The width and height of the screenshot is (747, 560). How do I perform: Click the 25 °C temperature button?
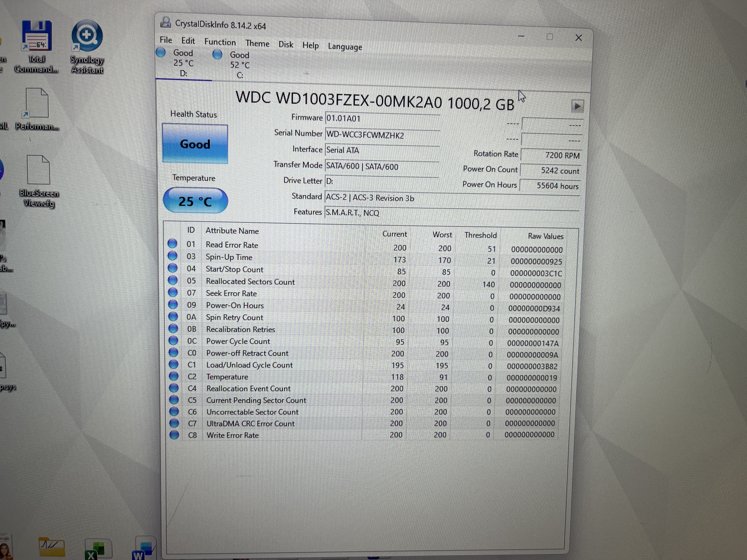195,201
